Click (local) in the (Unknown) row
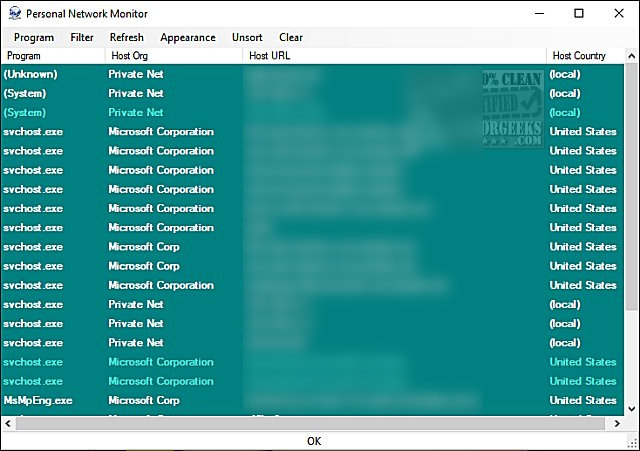 [x=565, y=74]
